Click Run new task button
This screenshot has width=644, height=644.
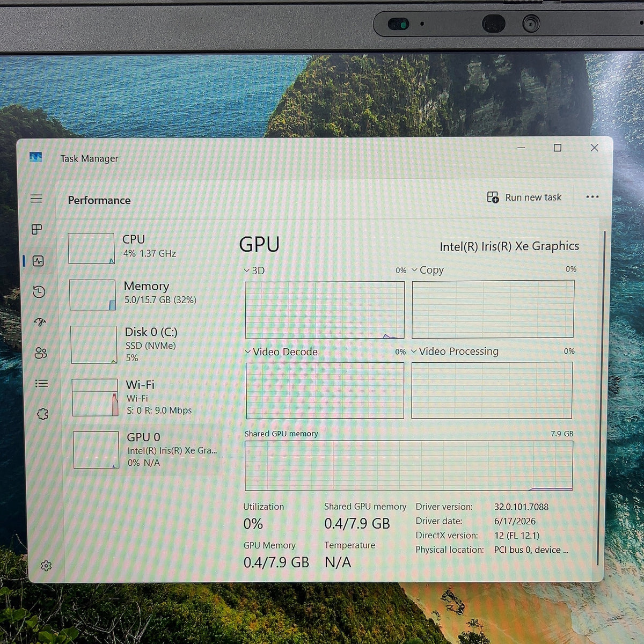point(524,197)
